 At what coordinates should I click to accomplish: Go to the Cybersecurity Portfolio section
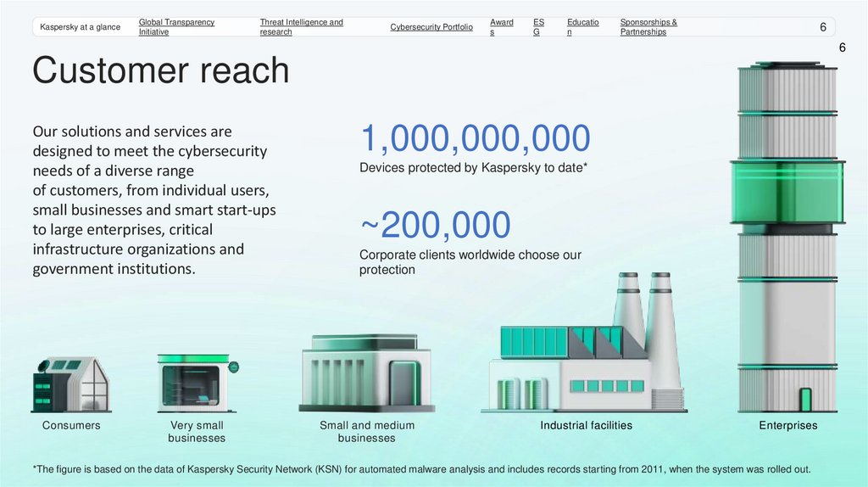click(x=431, y=27)
